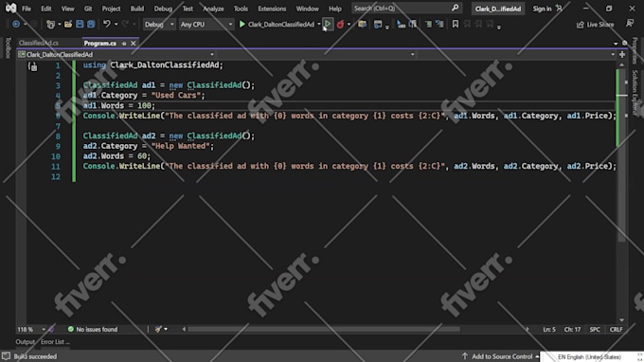Click the EN English (United States) language bar
644x362 pixels.
click(x=589, y=357)
